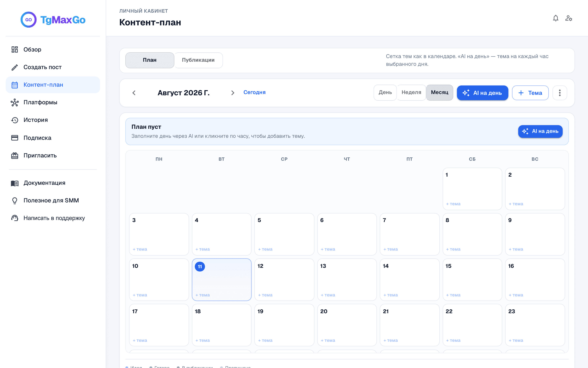
Task: Add a тема on August 16
Action: click(x=516, y=295)
